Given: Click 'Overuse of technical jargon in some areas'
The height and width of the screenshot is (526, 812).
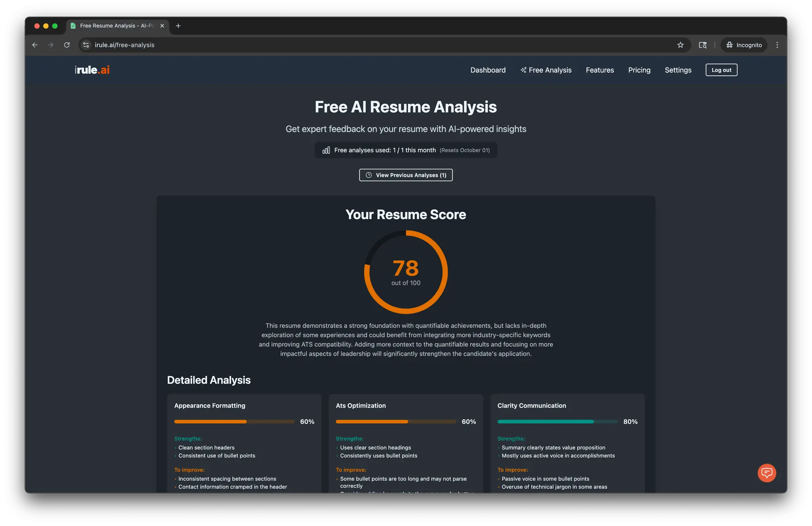Looking at the screenshot, I should click(x=554, y=487).
